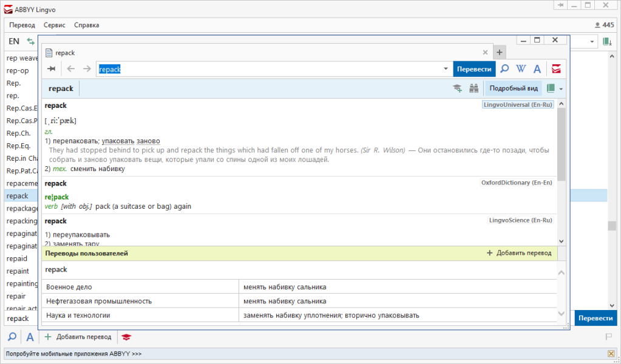Open the Перевод menu

click(22, 25)
